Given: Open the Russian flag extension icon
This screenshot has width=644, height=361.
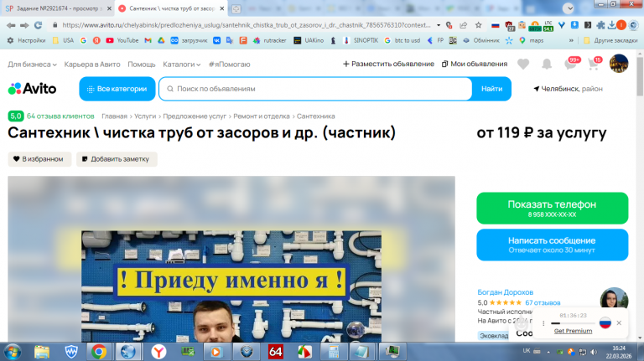Looking at the screenshot, I should tap(496, 25).
